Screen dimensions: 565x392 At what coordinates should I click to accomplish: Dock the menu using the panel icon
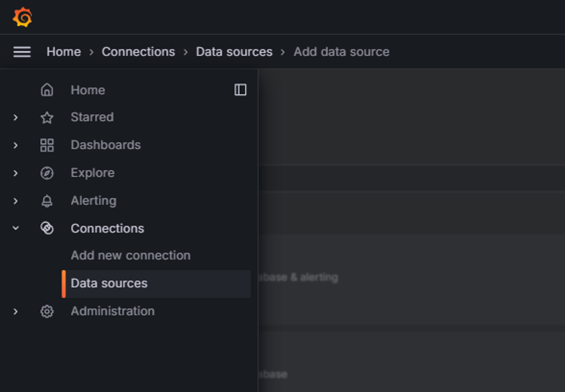tap(240, 90)
